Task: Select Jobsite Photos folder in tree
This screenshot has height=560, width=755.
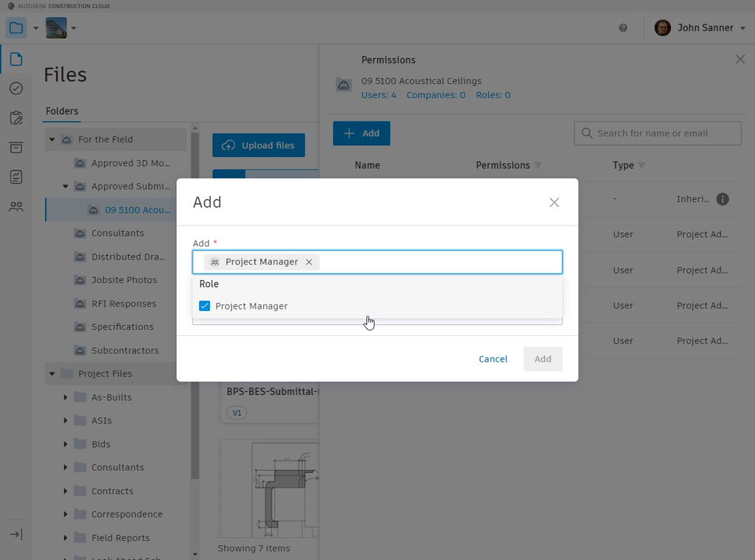Action: coord(124,280)
